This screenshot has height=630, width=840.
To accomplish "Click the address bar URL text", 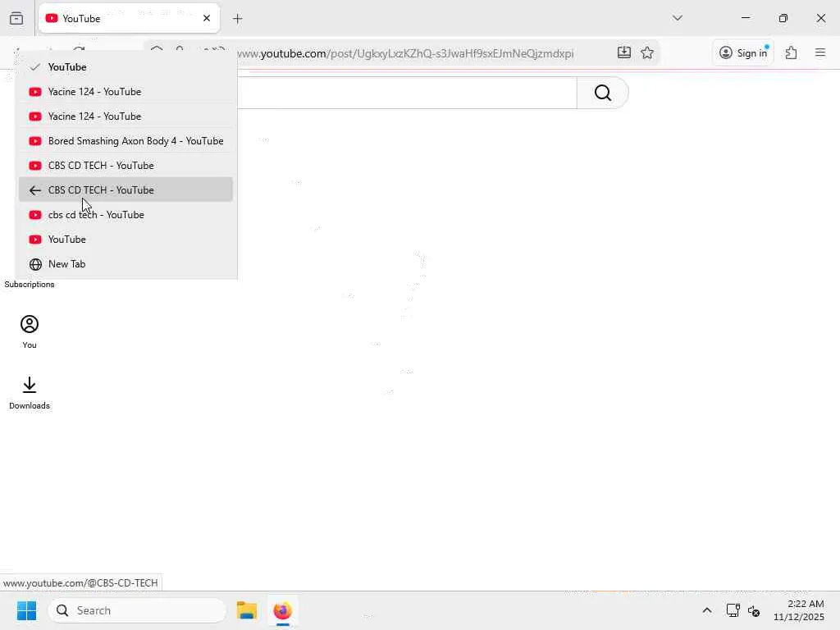I will point(405,53).
